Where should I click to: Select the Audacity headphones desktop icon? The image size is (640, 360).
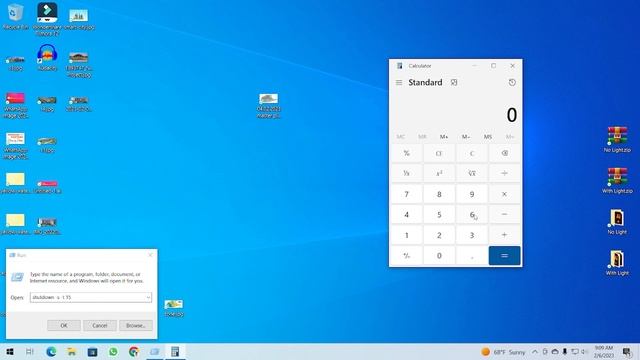click(x=47, y=57)
